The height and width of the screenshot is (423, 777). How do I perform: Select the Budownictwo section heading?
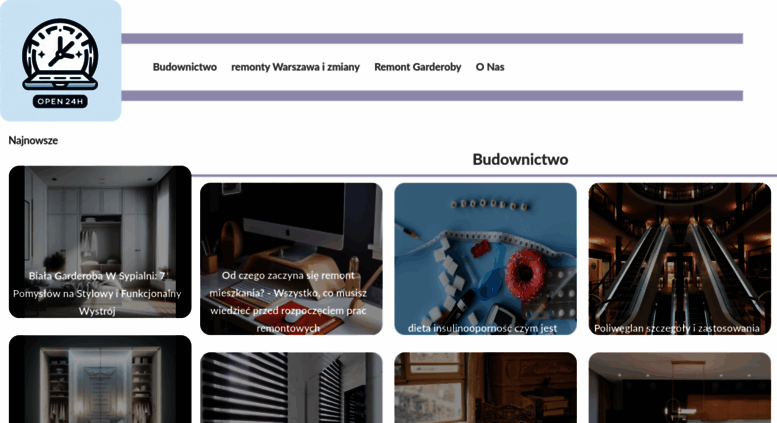[x=520, y=159]
